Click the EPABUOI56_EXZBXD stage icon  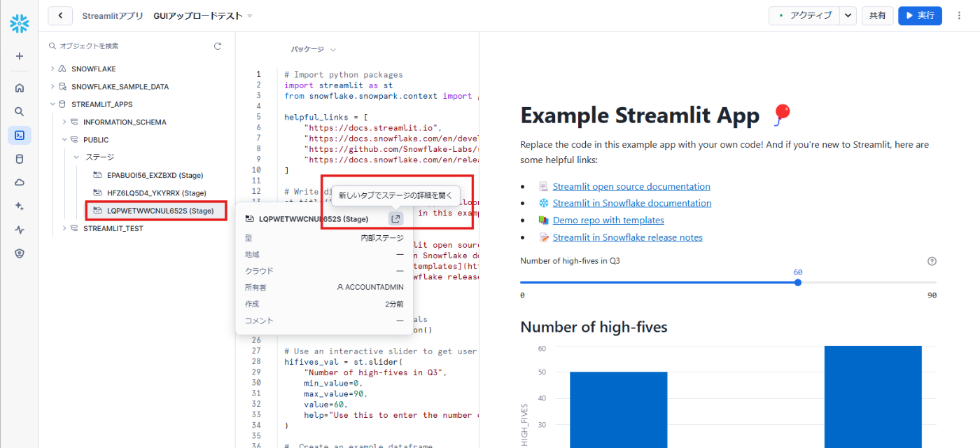tap(98, 175)
